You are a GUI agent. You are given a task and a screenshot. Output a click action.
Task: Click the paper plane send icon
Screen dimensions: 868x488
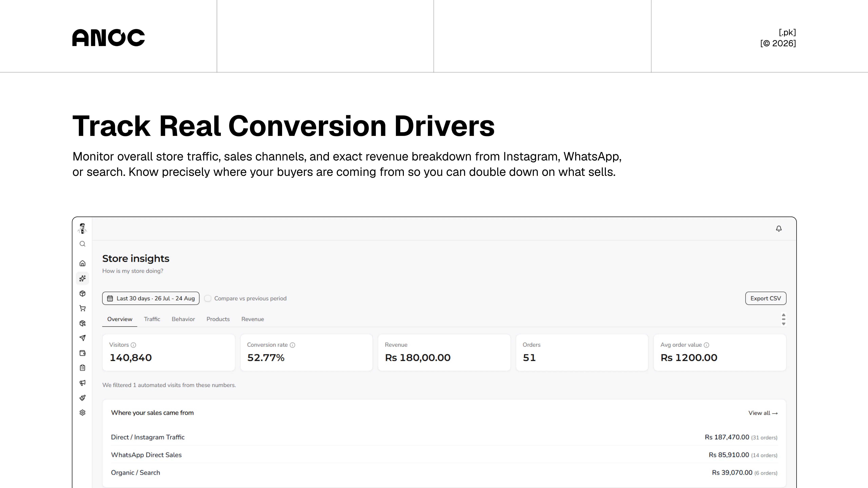click(83, 338)
